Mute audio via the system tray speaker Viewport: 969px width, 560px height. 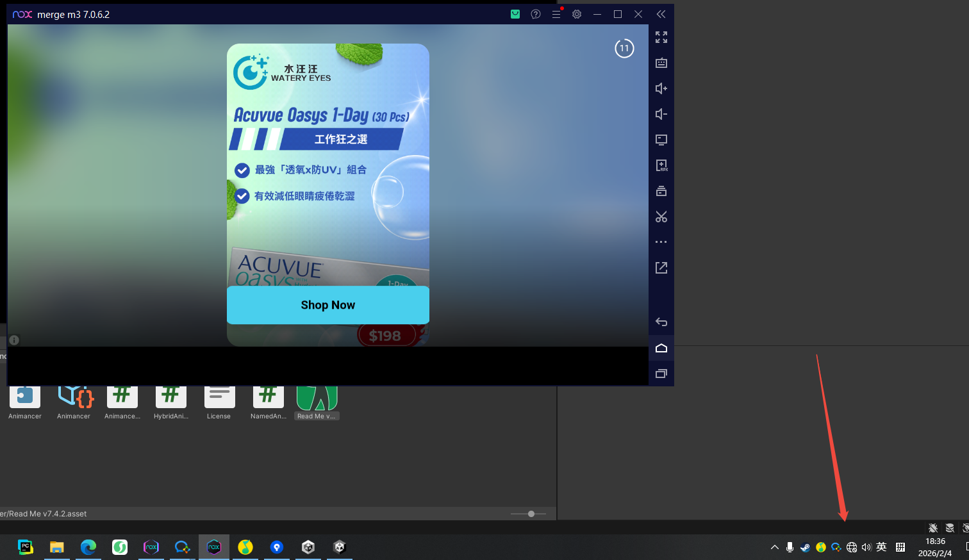tap(866, 547)
